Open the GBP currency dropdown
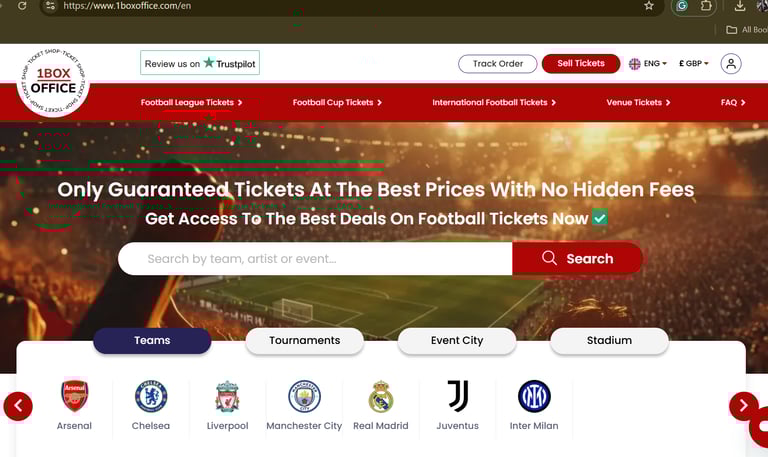 (694, 64)
